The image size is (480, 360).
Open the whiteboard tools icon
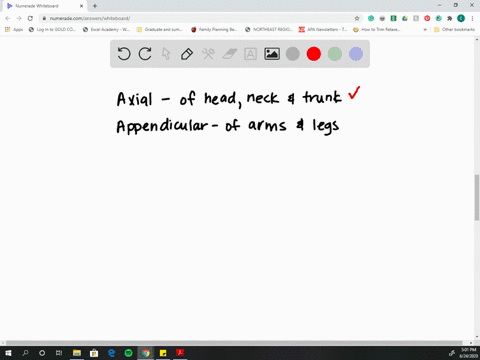coord(208,54)
